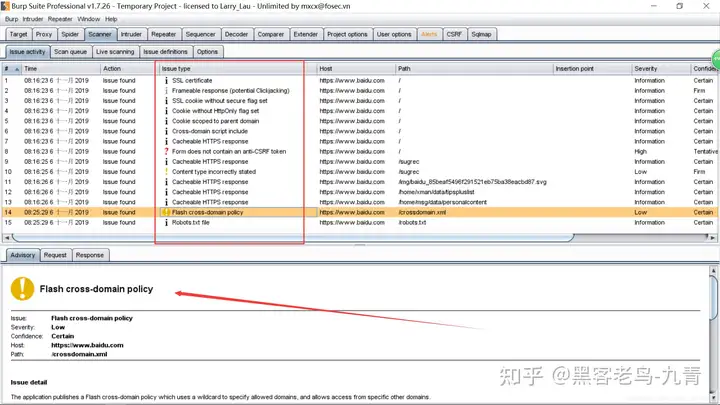Screen dimensions: 720x405
Task: Click the icon next to Frameable response issue
Action: click(x=166, y=90)
